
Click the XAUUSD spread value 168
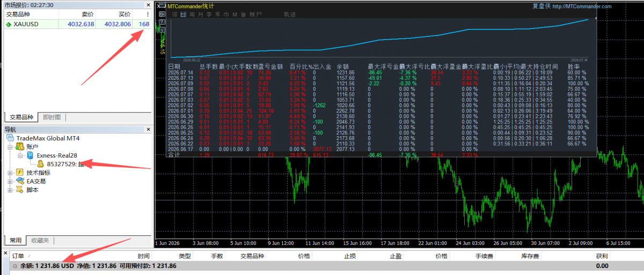point(144,24)
